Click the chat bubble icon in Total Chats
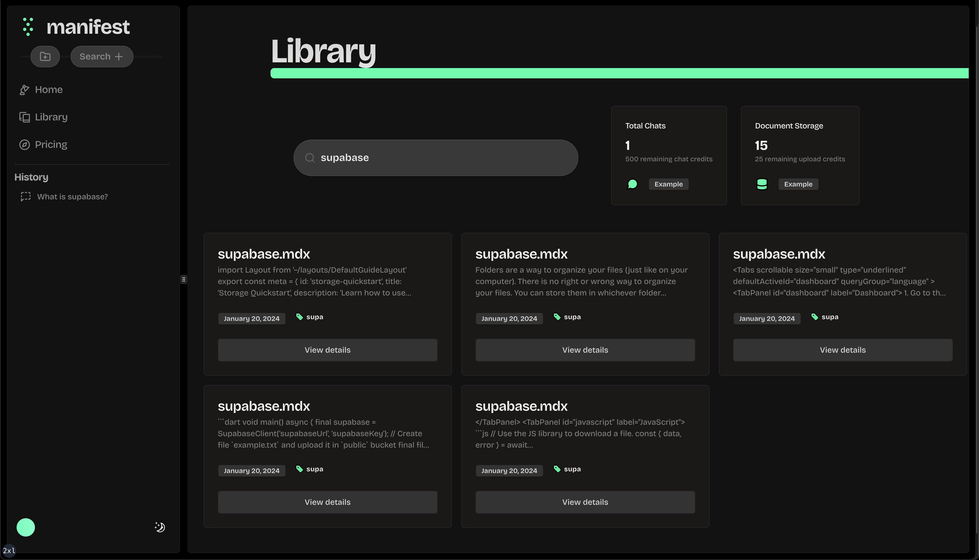This screenshot has height=560, width=979. click(632, 184)
